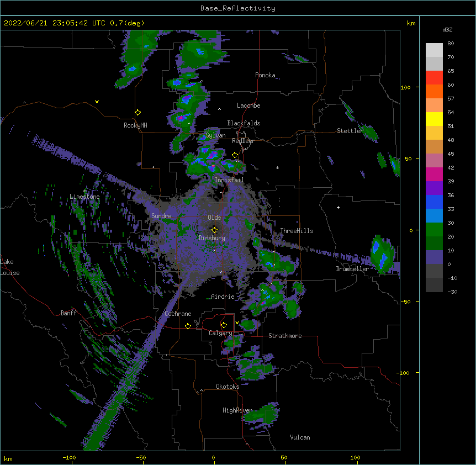Click the yellow diamond marker below Cochrane
Image resolution: width=476 pixels, height=465 pixels.
pyautogui.click(x=188, y=326)
